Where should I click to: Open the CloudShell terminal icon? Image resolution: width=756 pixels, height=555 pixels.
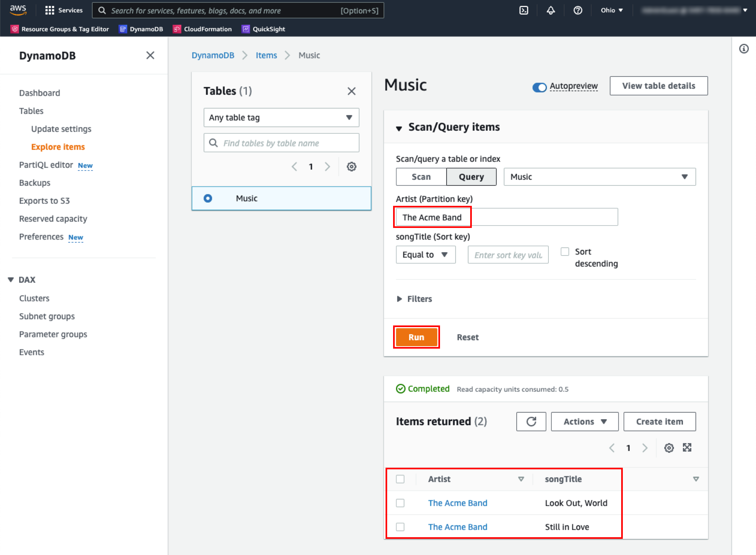(x=524, y=11)
